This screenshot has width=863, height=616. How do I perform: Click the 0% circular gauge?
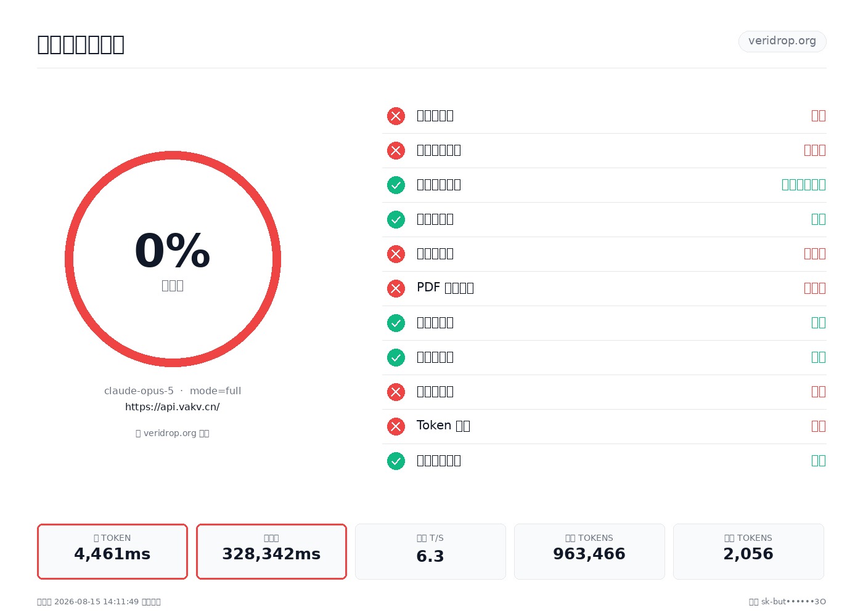[173, 259]
